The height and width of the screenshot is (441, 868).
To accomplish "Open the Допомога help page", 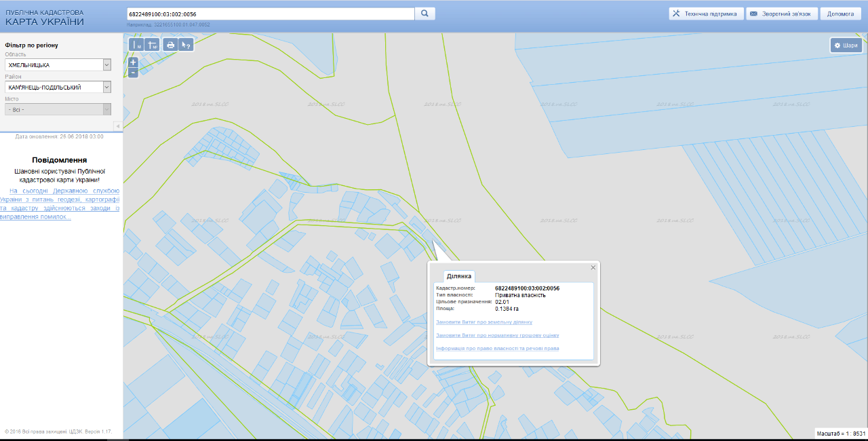I will [840, 14].
